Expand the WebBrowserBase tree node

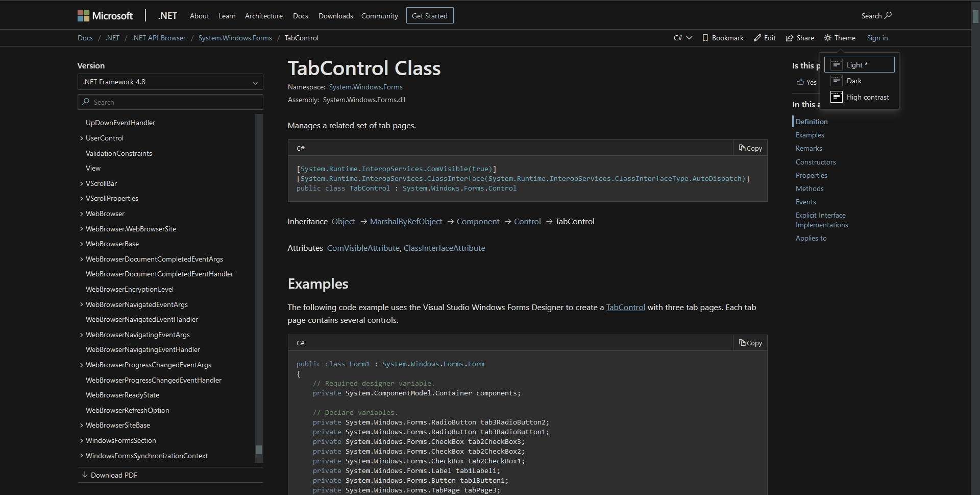coord(82,244)
